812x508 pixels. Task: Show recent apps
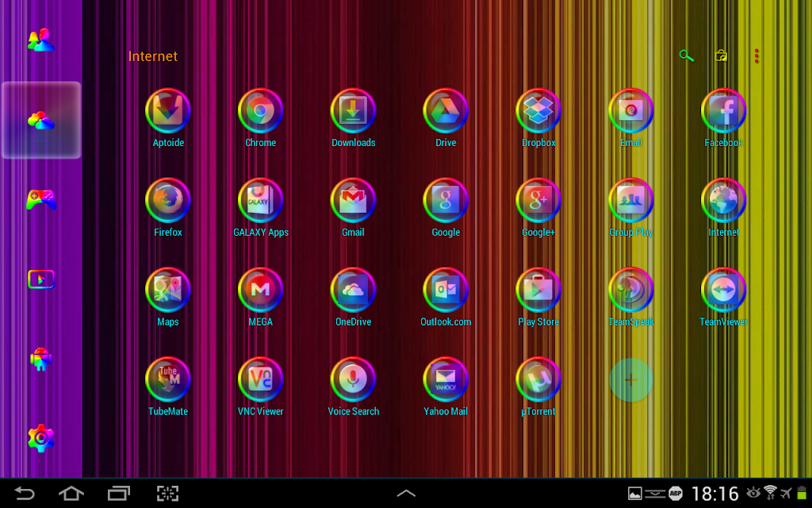point(119,493)
